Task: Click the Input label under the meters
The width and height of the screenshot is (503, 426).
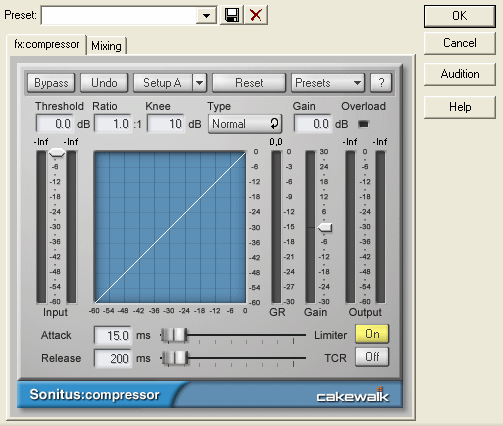Action: tap(55, 312)
